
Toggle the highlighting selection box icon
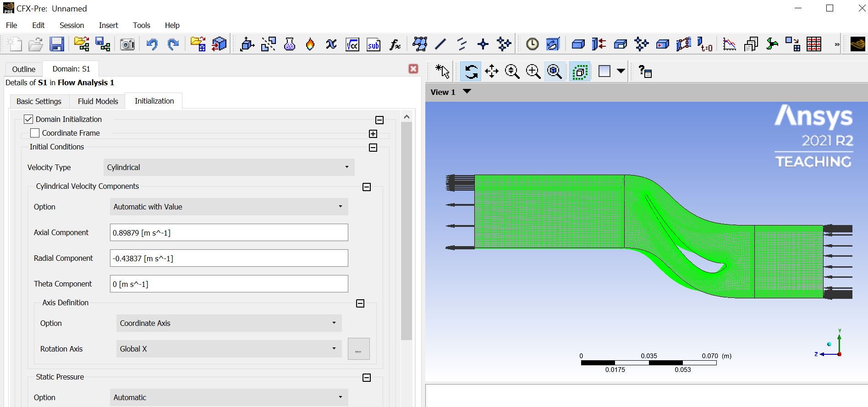point(580,71)
